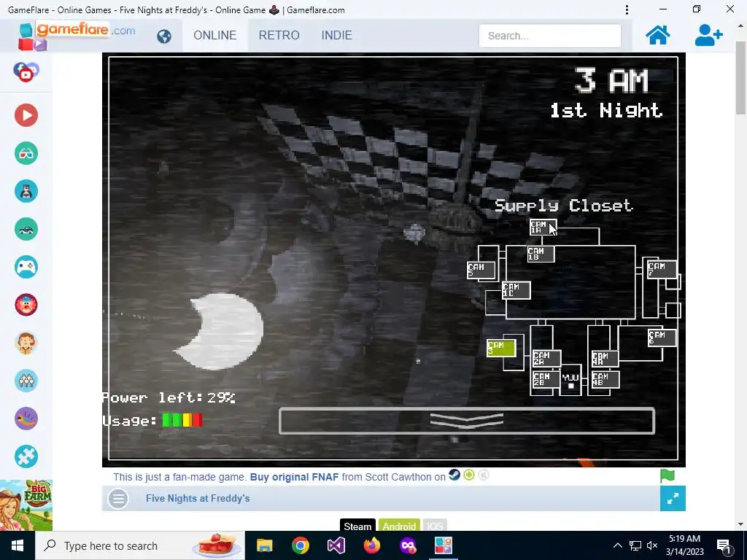The height and width of the screenshot is (560, 747).
Task: Select the grey iOS button
Action: (435, 526)
